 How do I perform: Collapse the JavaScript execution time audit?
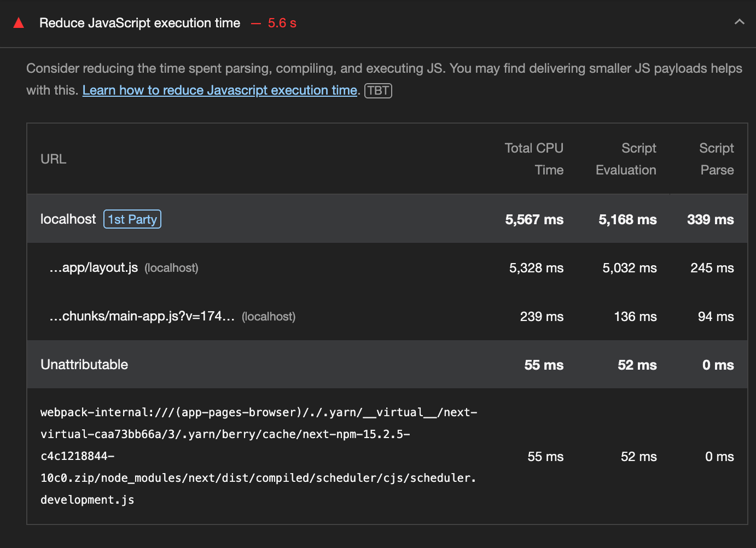coord(739,22)
